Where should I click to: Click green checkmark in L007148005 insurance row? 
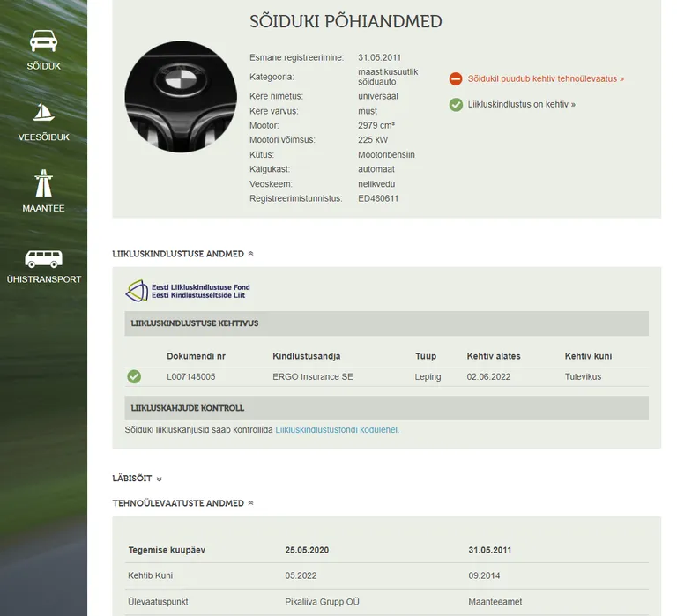tap(134, 376)
